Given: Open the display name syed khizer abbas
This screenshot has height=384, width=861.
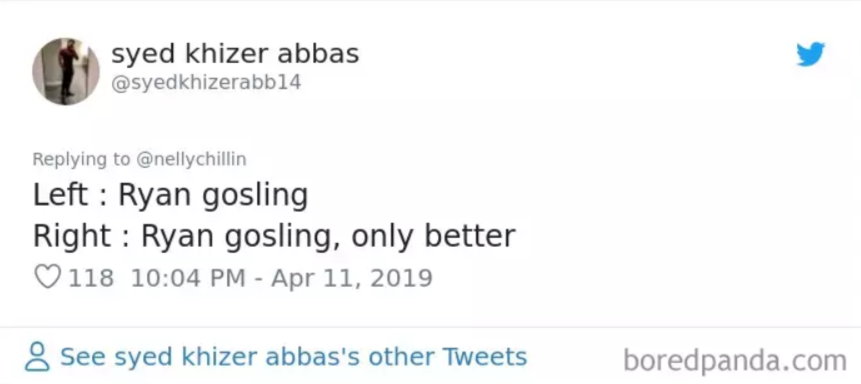Looking at the screenshot, I should pyautogui.click(x=235, y=54).
